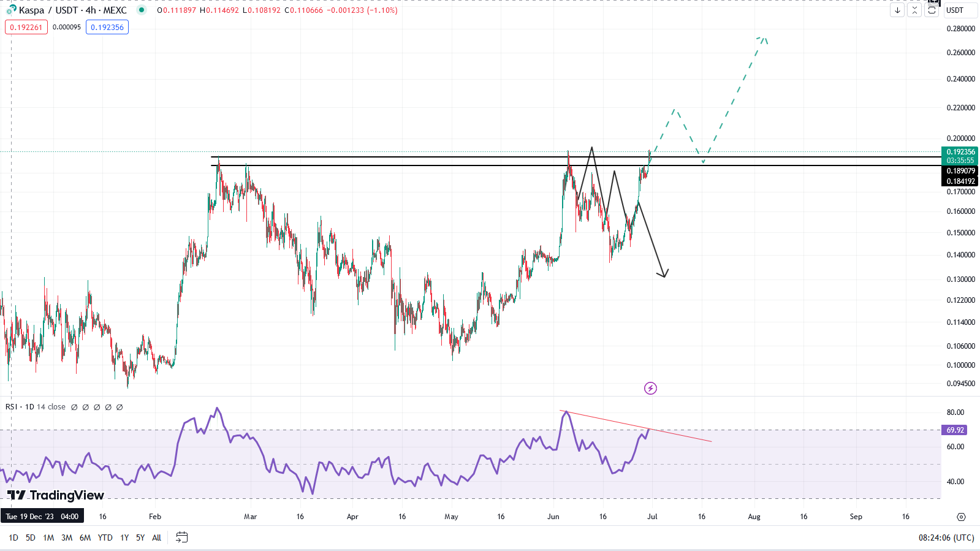Click the 0.280000 price axis label
This screenshot has width=980, height=551.
click(x=960, y=29)
